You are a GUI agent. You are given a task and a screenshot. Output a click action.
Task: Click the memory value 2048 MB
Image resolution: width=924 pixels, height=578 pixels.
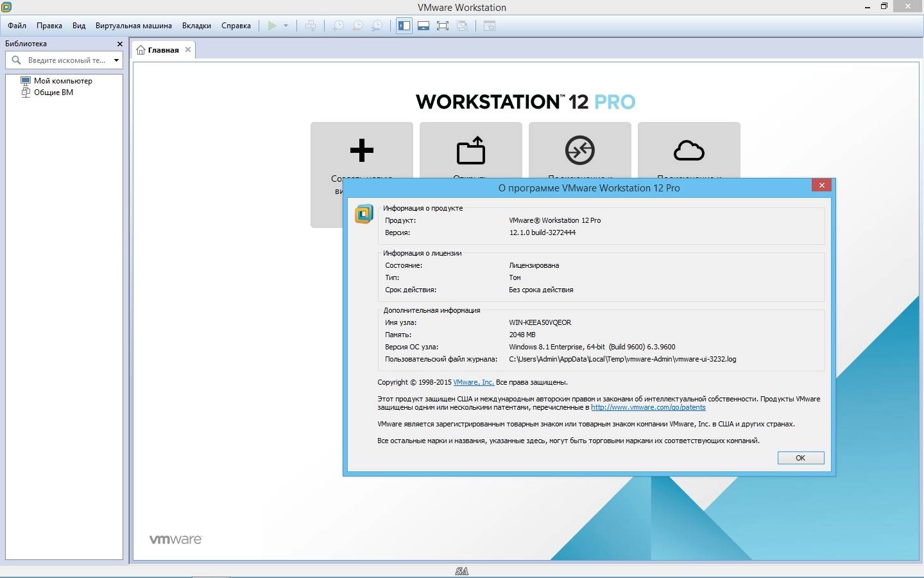522,335
